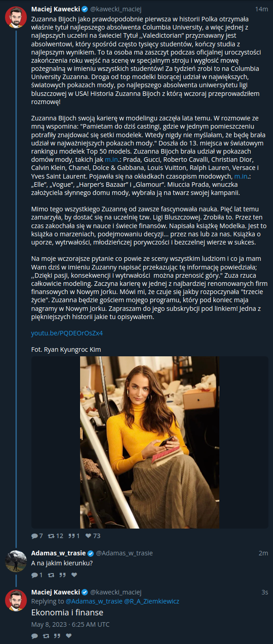Open the youtu.be/PQDEOrOsZx4 link
This screenshot has width=273, height=644.
(x=67, y=333)
